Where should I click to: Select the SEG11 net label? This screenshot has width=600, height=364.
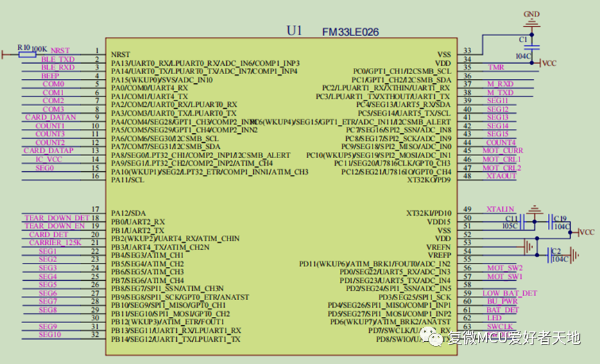click(497, 101)
